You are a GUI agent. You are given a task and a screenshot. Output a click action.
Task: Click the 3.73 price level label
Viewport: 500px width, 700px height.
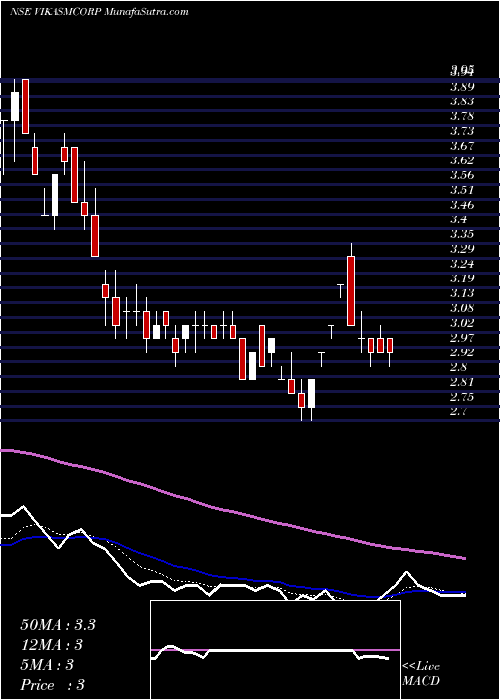(x=462, y=131)
